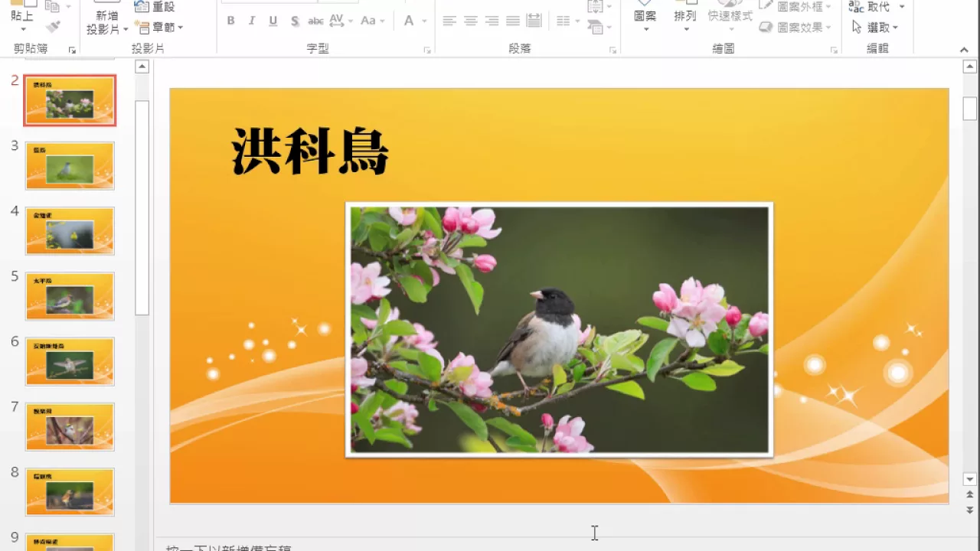Click the font color A icon
The width and height of the screenshot is (980, 551).
[x=409, y=21]
